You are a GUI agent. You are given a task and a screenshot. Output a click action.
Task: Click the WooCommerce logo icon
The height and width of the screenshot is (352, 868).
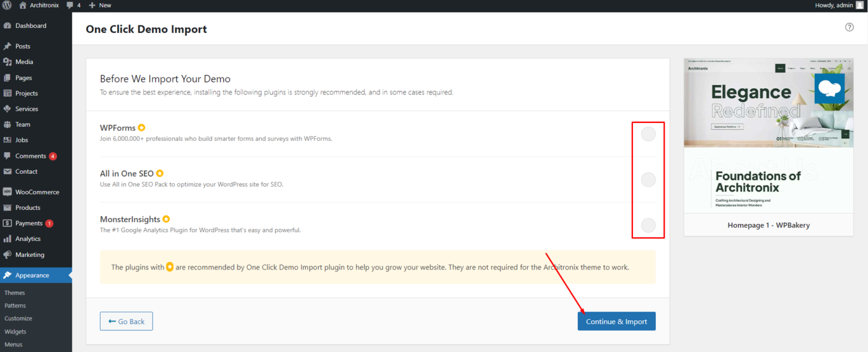click(7, 192)
